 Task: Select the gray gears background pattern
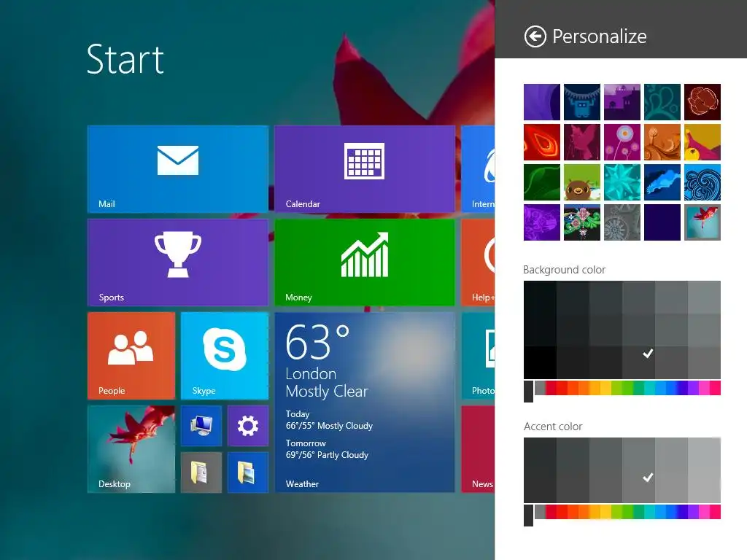(622, 222)
